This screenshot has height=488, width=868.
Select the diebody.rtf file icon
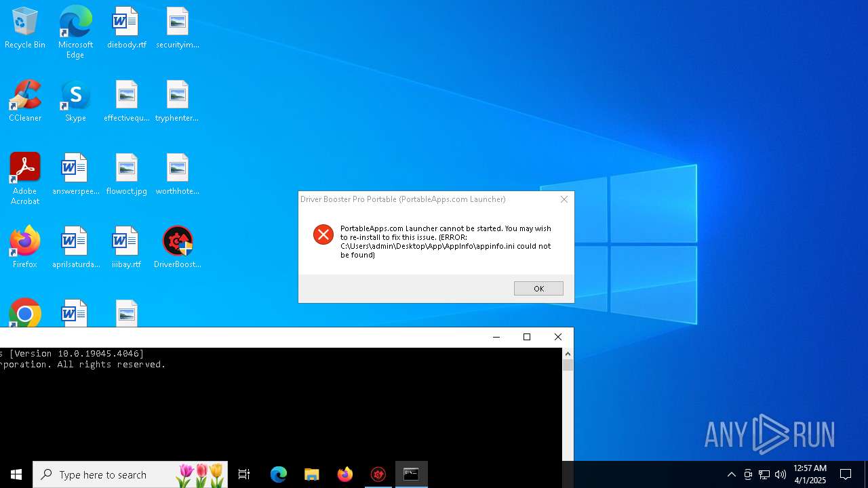(x=126, y=28)
